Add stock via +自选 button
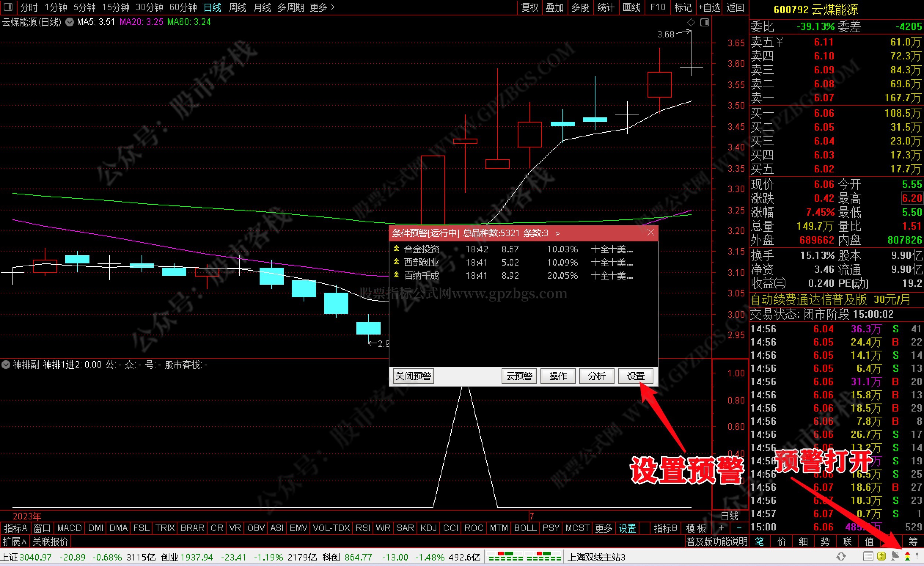Image resolution: width=924 pixels, height=566 pixels. tap(709, 7)
